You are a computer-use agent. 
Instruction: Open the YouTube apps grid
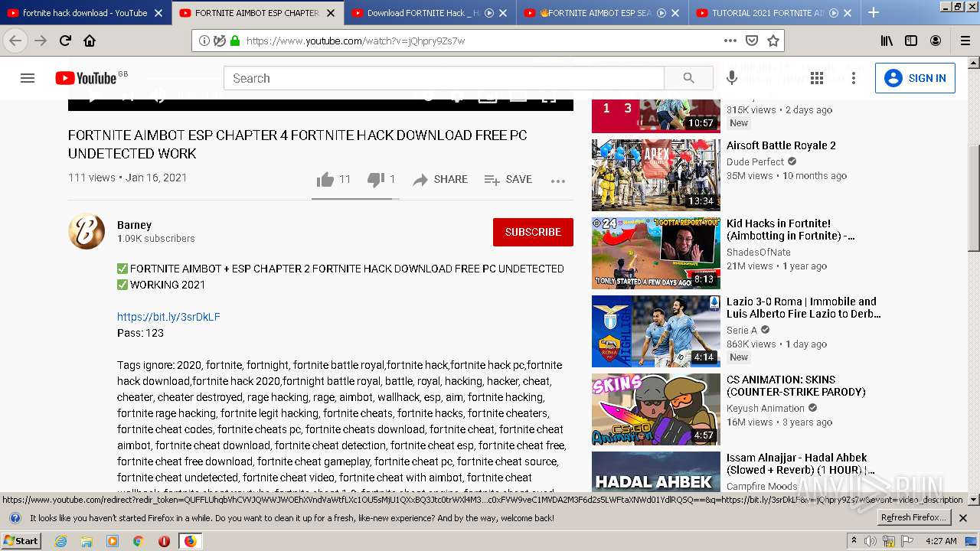(817, 78)
